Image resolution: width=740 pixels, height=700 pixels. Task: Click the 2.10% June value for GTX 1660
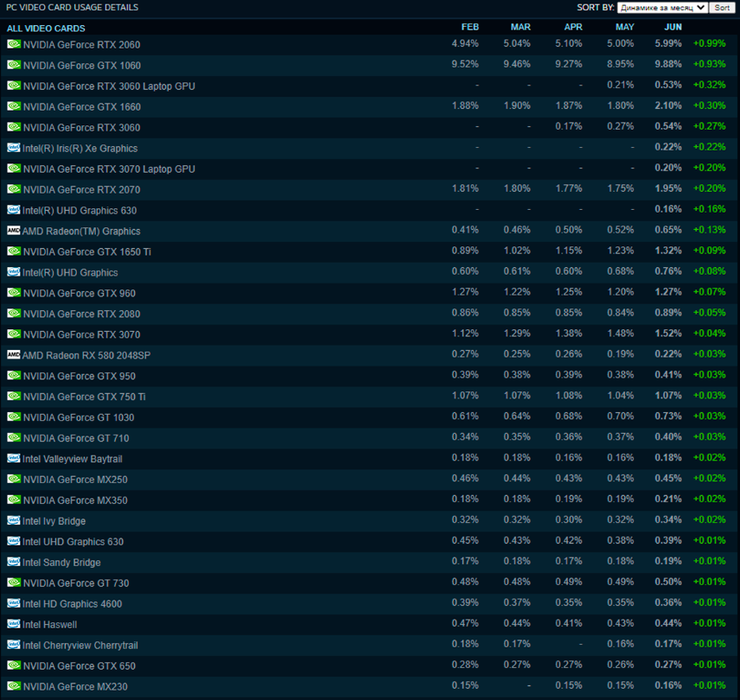click(x=667, y=105)
